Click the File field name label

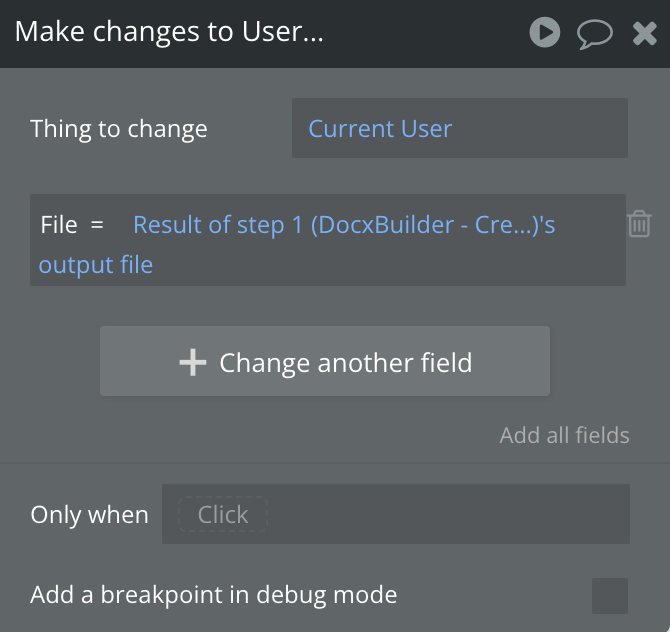coord(59,225)
